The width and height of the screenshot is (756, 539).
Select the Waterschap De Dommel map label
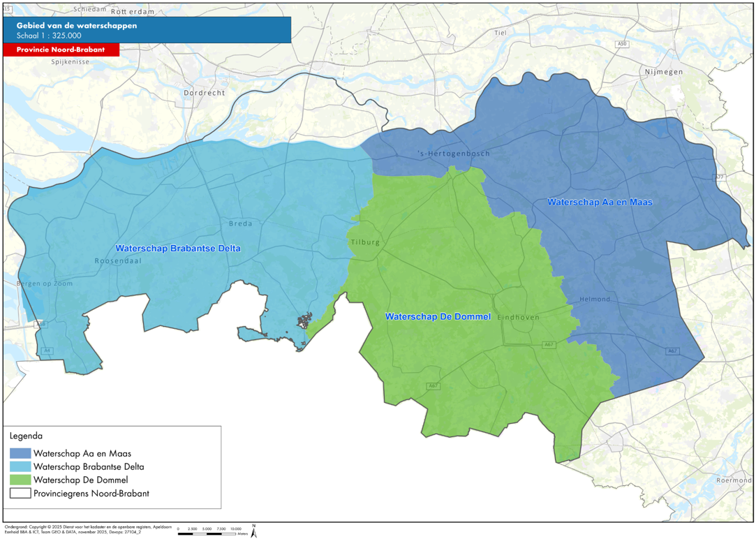(438, 316)
